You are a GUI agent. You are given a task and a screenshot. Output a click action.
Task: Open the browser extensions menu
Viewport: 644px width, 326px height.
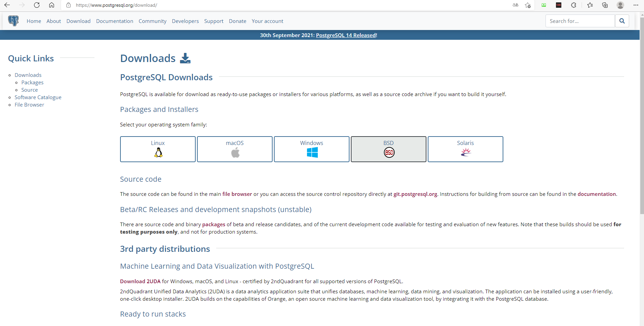point(573,5)
